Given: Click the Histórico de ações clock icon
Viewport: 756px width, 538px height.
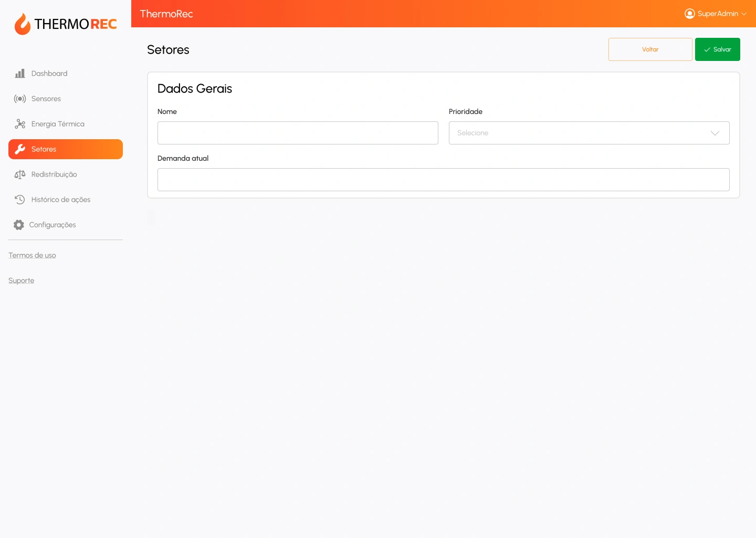Looking at the screenshot, I should 20,200.
